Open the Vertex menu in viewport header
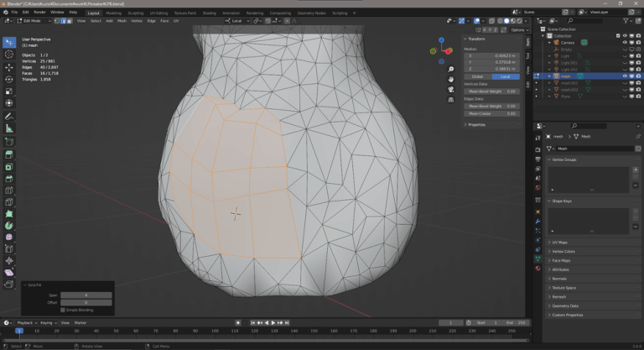644x350 pixels. coord(137,21)
